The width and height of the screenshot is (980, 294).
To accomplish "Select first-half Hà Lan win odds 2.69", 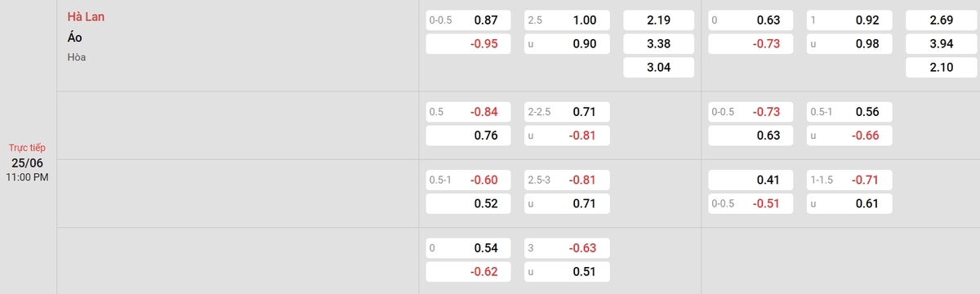I will click(x=941, y=20).
